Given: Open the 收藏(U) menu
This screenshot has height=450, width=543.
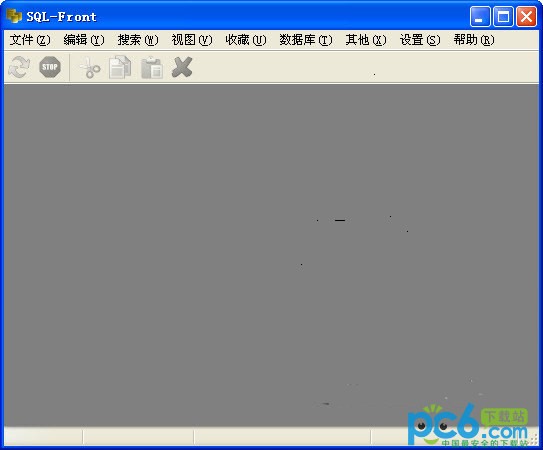Looking at the screenshot, I should click(246, 40).
